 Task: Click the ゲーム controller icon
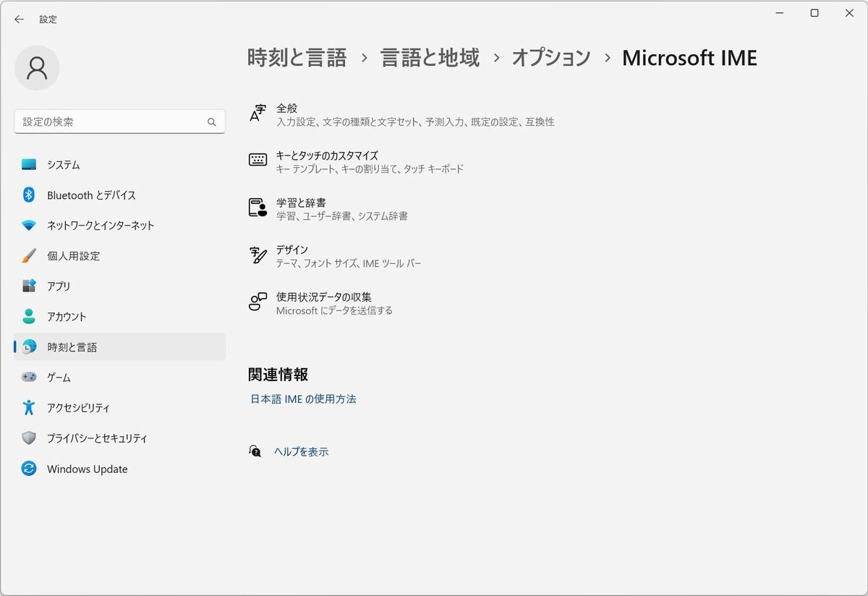(x=29, y=378)
